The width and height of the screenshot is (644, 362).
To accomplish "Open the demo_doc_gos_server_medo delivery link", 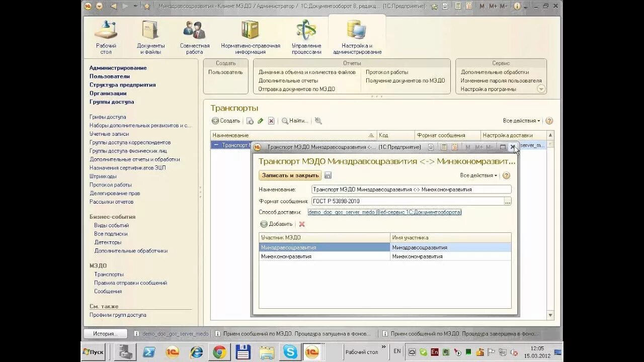I will coord(384,212).
